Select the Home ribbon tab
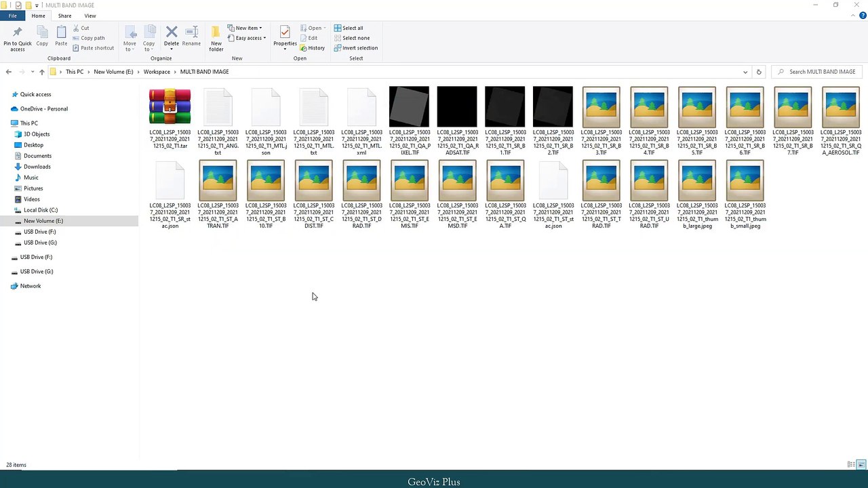 (38, 16)
